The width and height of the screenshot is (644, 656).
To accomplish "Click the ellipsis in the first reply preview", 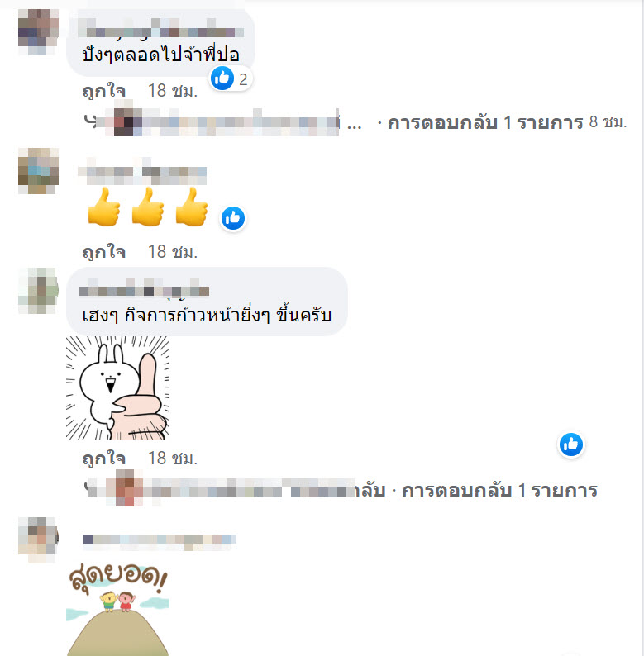I will (x=355, y=126).
